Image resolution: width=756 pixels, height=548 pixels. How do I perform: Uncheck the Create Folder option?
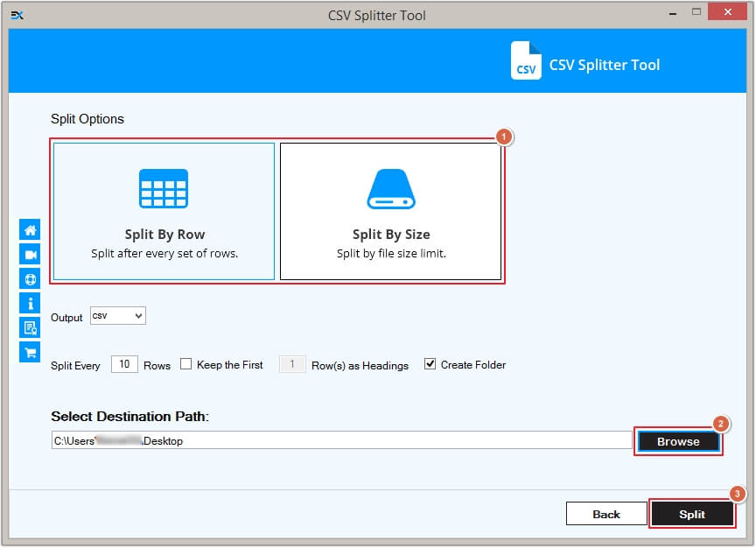coord(429,363)
